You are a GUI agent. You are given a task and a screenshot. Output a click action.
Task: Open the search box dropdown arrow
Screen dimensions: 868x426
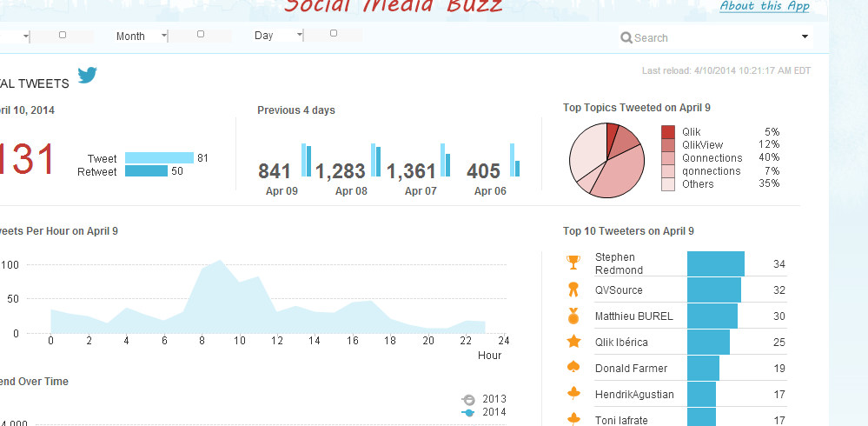point(805,37)
